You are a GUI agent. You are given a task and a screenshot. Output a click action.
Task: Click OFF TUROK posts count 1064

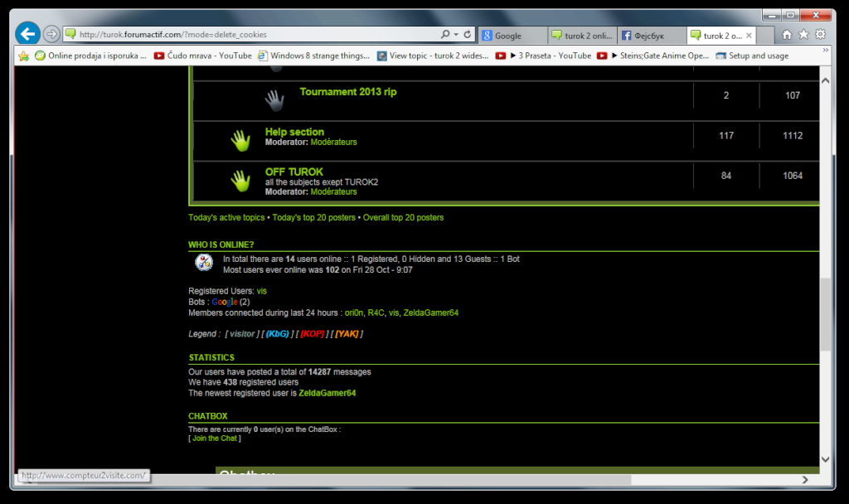click(793, 176)
